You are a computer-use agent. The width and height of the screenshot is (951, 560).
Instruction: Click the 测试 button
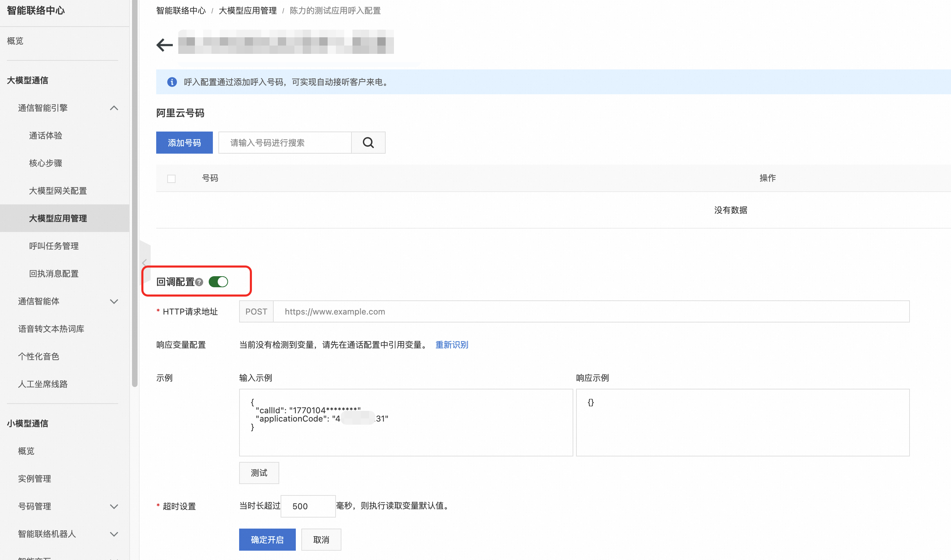click(259, 473)
